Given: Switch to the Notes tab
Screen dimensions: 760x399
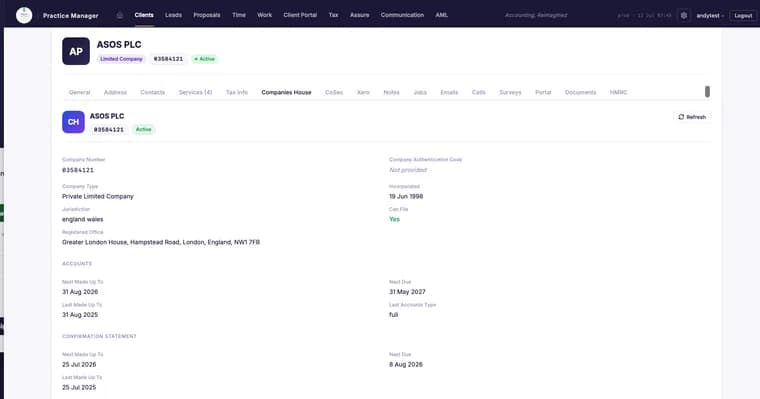Looking at the screenshot, I should tap(391, 92).
